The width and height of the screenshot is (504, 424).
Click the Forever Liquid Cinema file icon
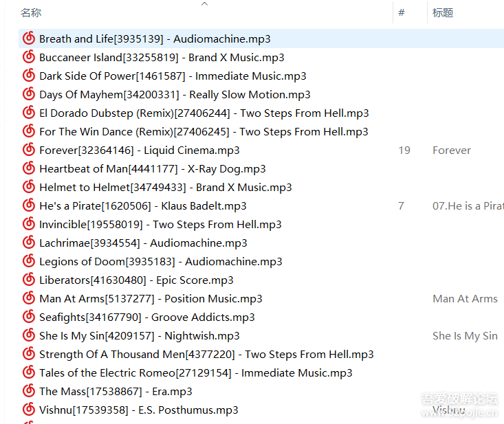coord(29,150)
